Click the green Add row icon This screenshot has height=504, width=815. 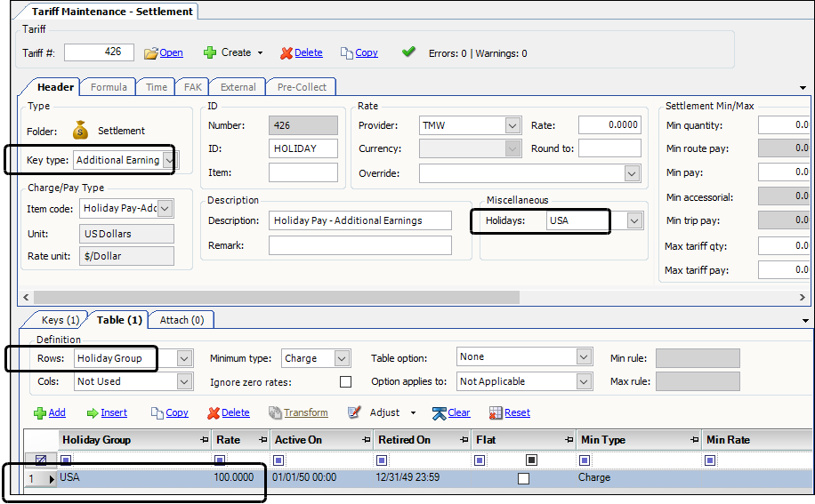pos(39,413)
